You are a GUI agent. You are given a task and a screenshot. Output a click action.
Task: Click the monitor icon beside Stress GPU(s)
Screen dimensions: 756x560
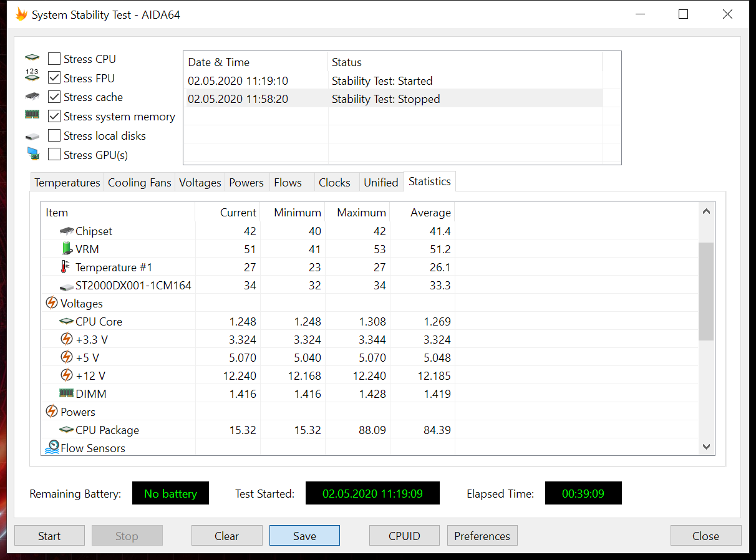33,154
